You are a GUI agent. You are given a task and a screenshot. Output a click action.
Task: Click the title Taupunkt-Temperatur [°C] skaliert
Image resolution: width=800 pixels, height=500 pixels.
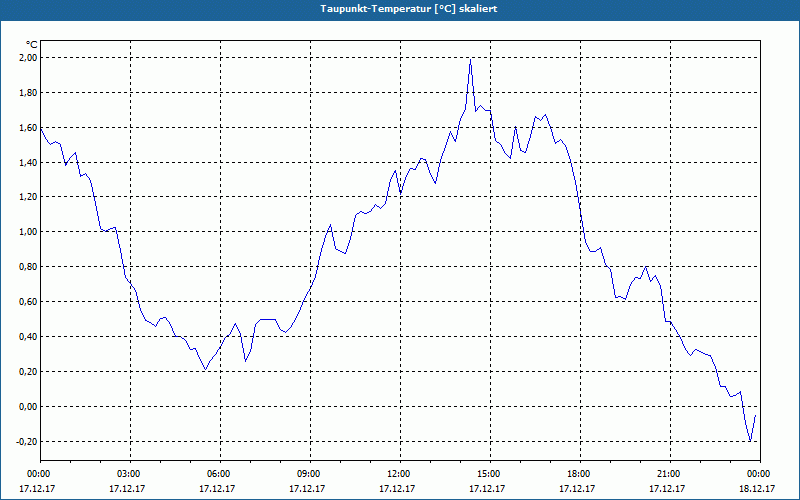pos(409,9)
